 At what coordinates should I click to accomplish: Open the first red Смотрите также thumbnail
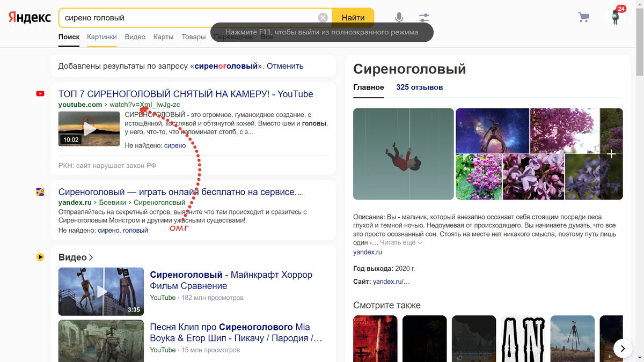375,338
